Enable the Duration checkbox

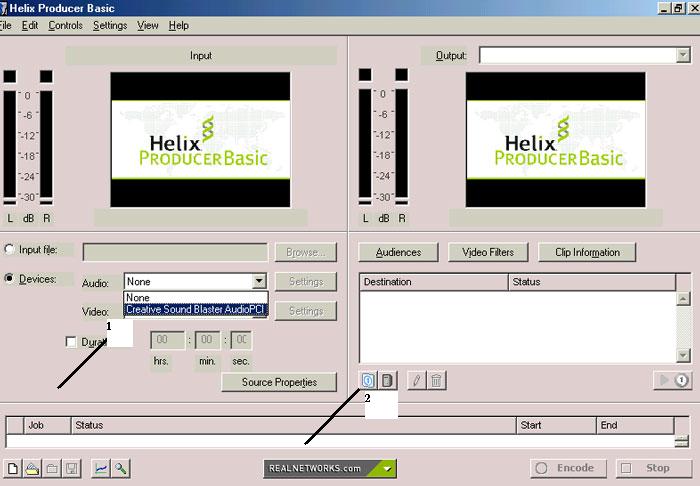[x=71, y=342]
